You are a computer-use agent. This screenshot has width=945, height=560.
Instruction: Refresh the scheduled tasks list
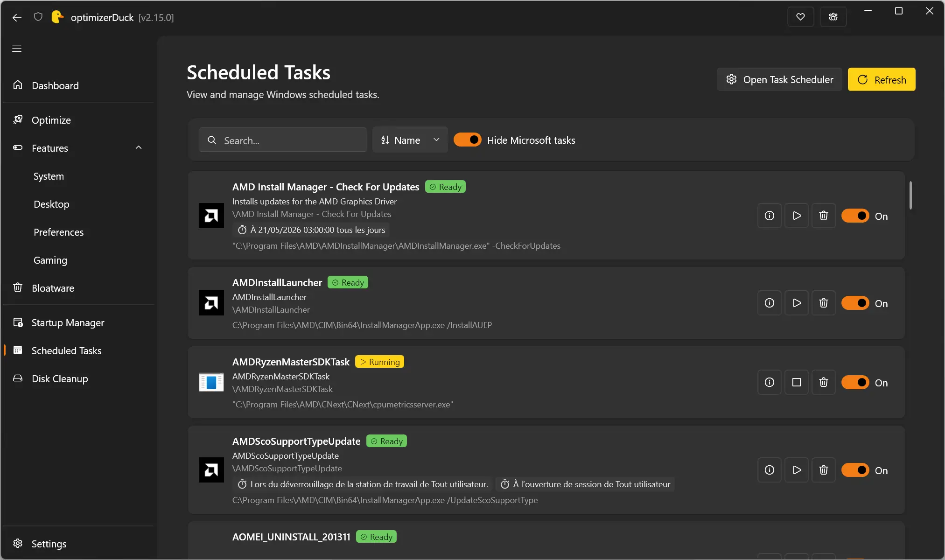tap(882, 79)
